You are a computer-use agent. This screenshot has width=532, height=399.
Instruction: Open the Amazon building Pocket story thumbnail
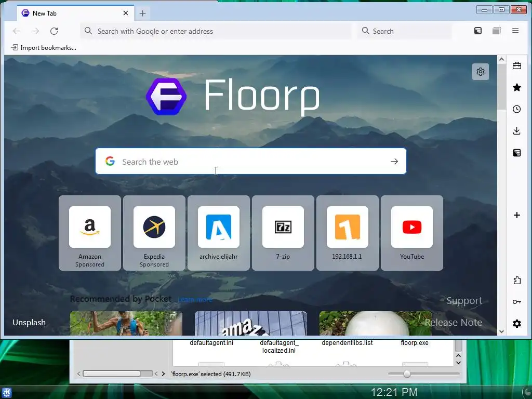[x=251, y=323]
